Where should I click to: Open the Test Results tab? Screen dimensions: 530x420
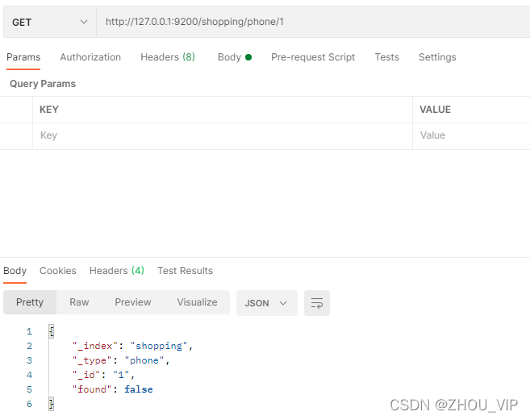(x=185, y=271)
